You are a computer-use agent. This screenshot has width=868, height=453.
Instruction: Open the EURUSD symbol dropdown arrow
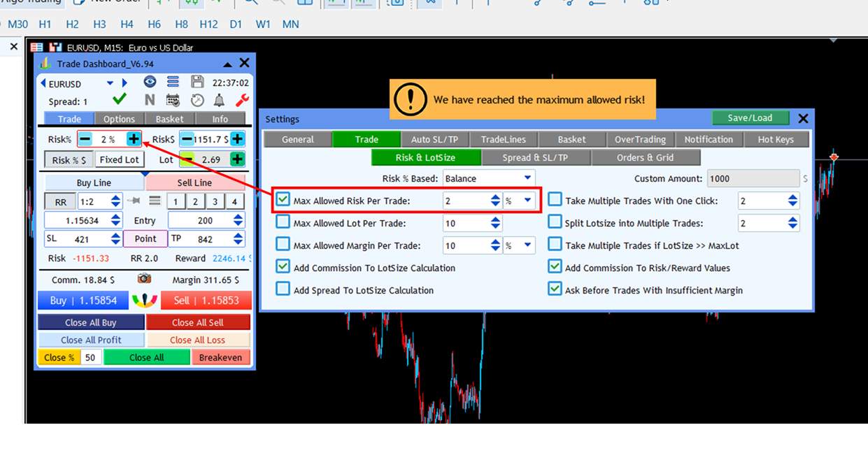[110, 83]
